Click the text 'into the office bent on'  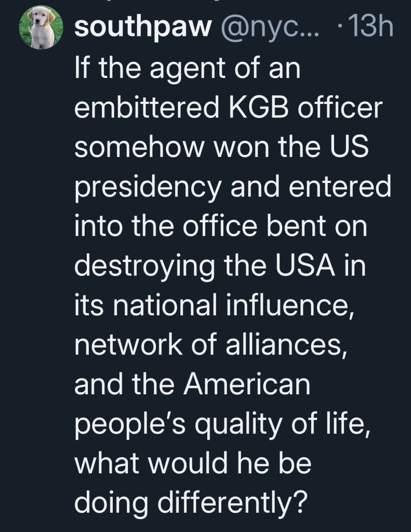click(x=221, y=227)
